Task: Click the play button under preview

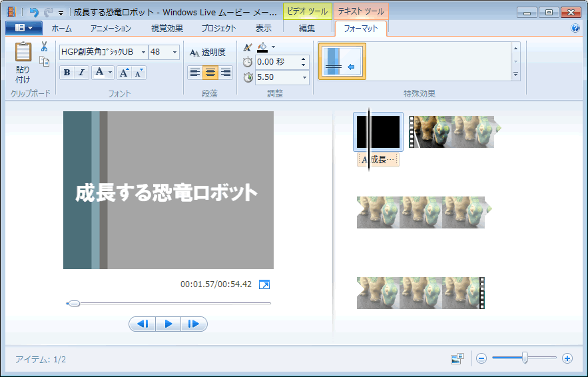Action: coord(168,324)
